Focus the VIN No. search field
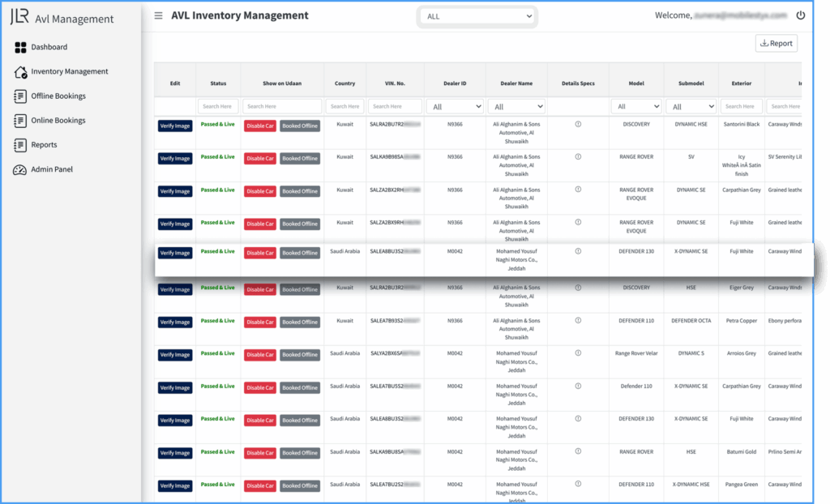This screenshot has height=504, width=830. [395, 106]
